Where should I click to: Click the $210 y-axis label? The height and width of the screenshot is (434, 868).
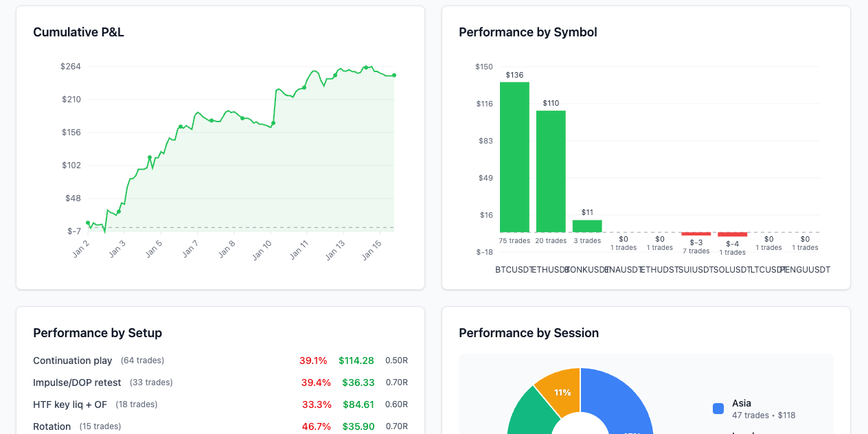pyautogui.click(x=71, y=100)
